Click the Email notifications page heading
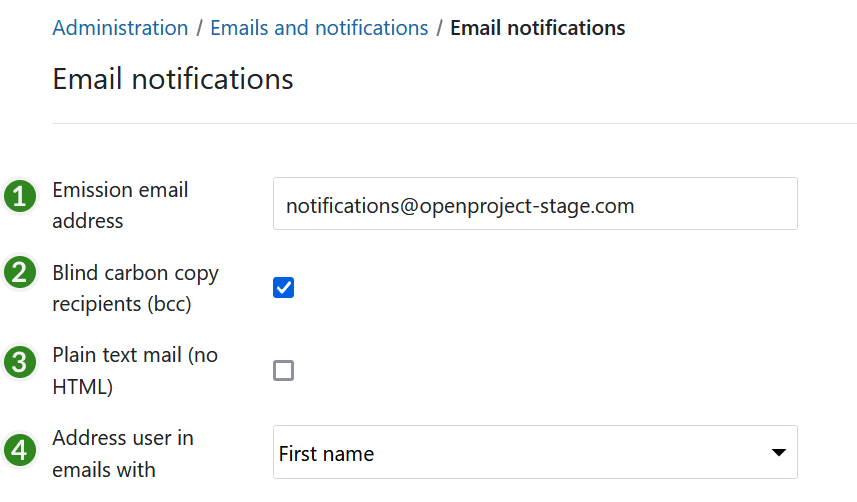 (173, 79)
